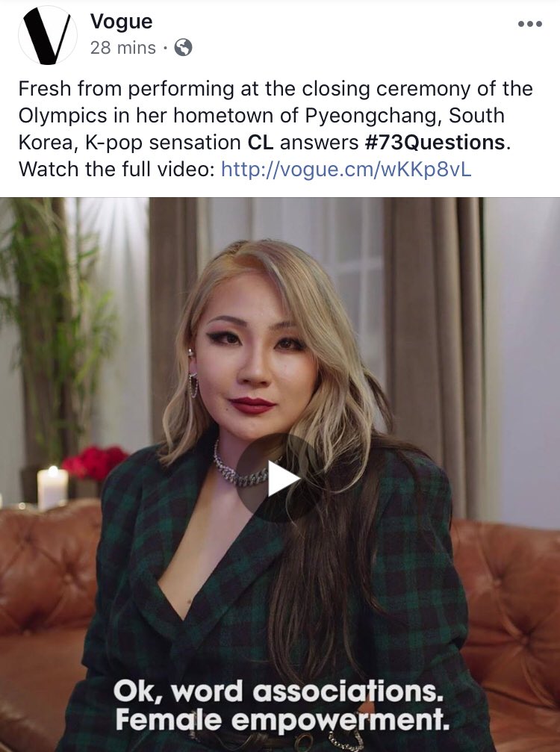The height and width of the screenshot is (752, 560).
Task: Play the video with the center play button
Action: pyautogui.click(x=281, y=478)
